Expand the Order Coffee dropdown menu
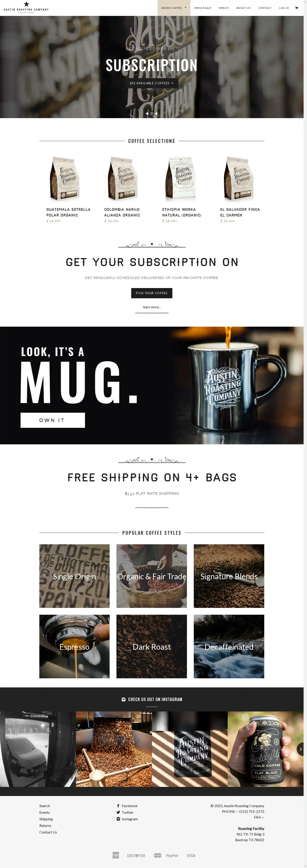This screenshot has width=307, height=868. point(174,8)
